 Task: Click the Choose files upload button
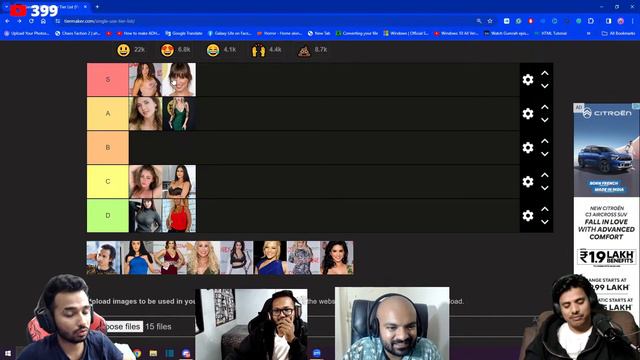click(x=124, y=327)
